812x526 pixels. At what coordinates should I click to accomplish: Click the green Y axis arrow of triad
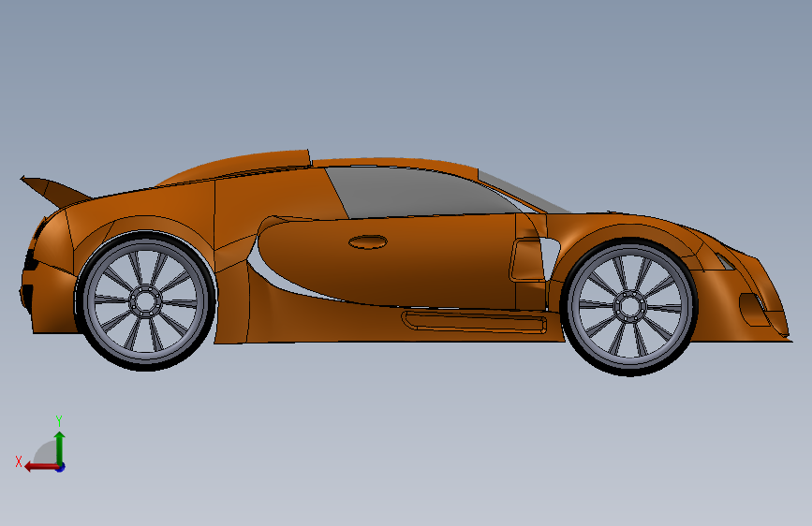click(x=60, y=447)
